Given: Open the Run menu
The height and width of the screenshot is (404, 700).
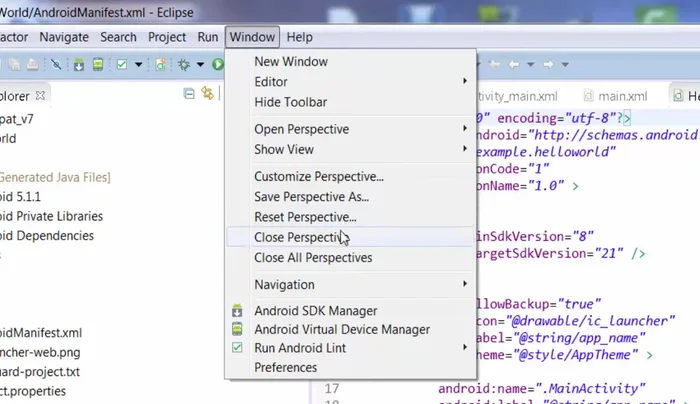Looking at the screenshot, I should coord(208,37).
